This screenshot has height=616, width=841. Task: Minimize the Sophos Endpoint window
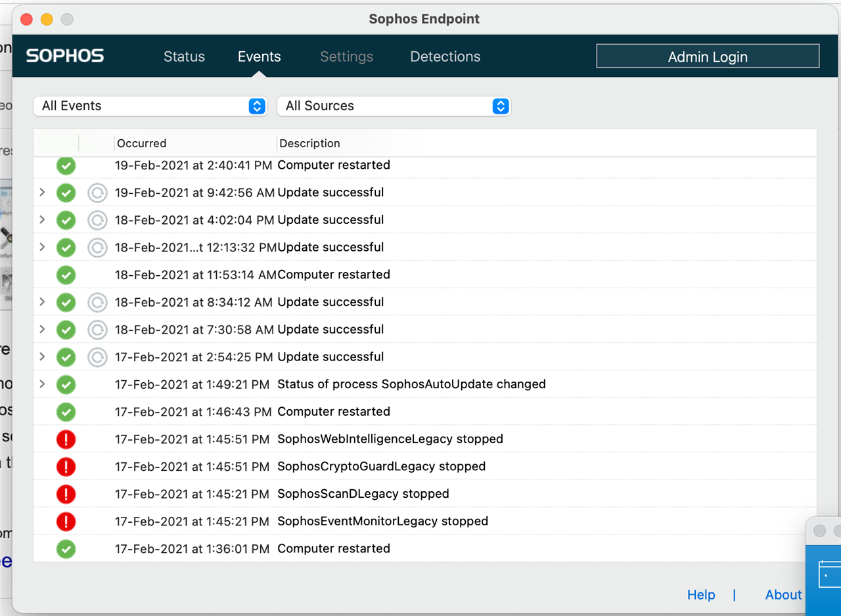(x=47, y=19)
